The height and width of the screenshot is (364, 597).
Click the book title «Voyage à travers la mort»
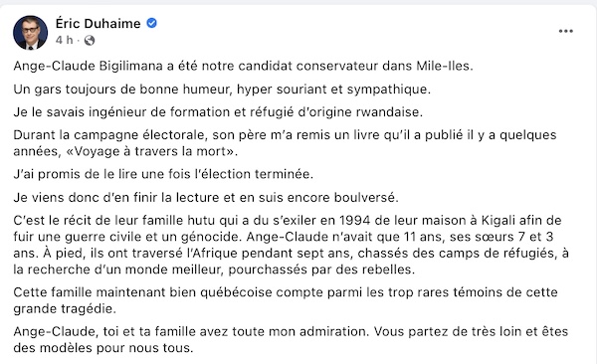tap(149, 151)
